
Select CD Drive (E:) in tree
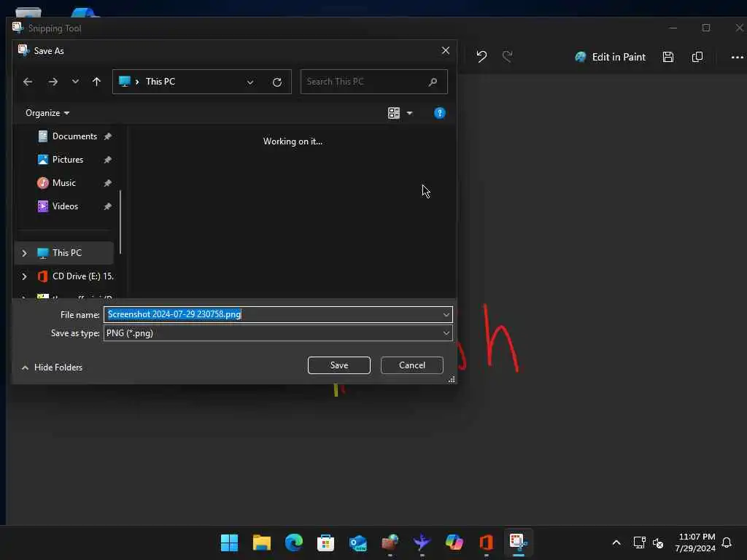point(76,276)
